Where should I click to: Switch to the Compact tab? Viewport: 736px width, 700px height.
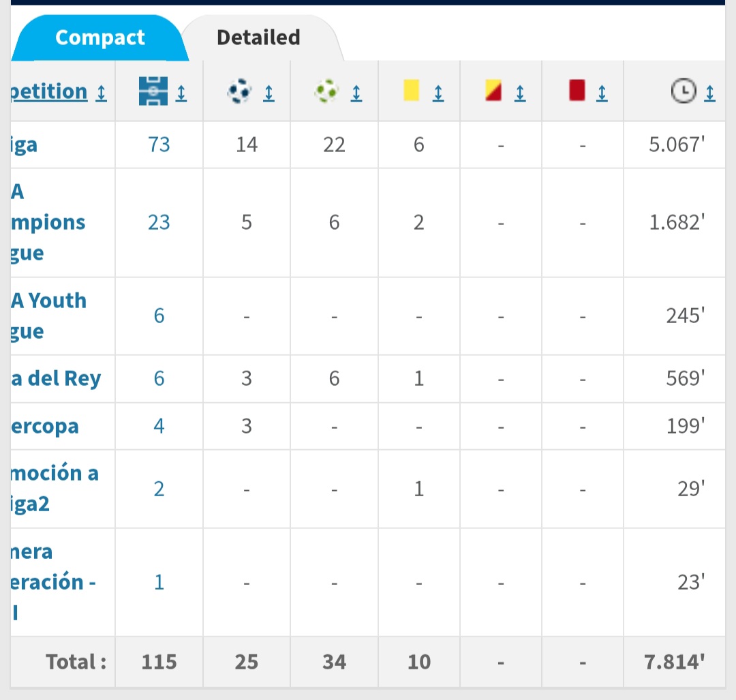pyautogui.click(x=99, y=37)
